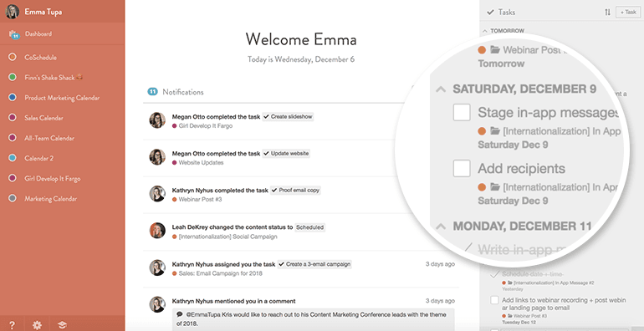644x331 pixels.
Task: Click the green Finn's Shake Shack color dot
Action: (x=13, y=77)
